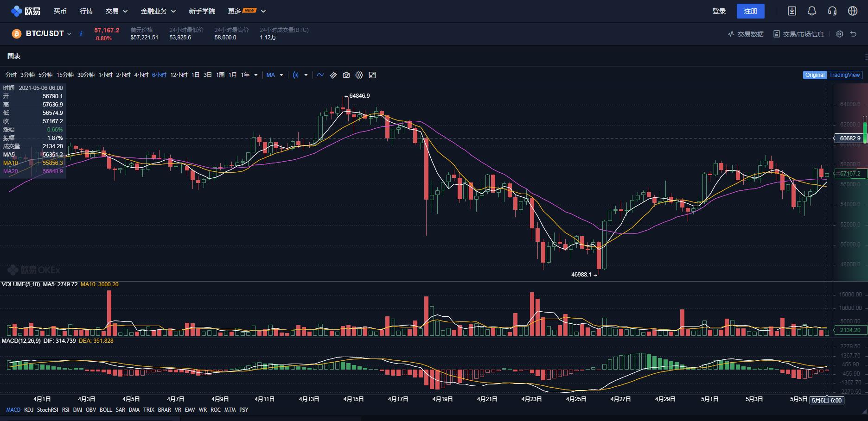Open chart settings gear in toolbar

click(x=359, y=75)
